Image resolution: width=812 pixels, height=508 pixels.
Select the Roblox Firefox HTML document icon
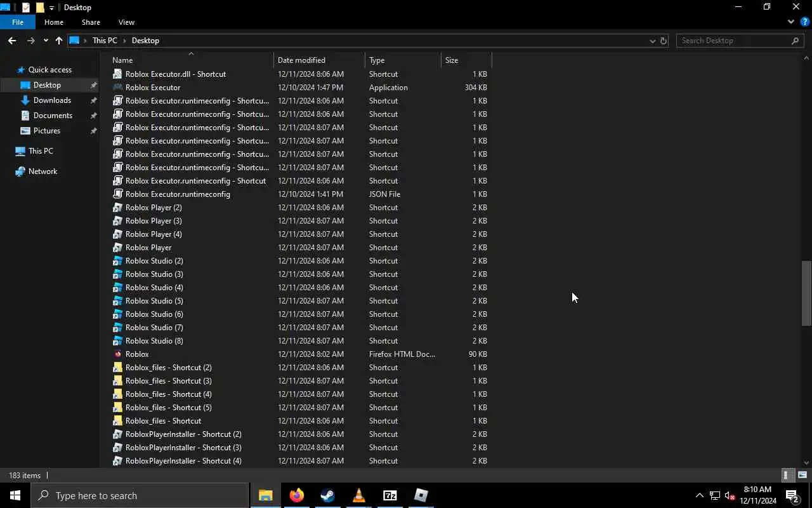click(x=117, y=354)
